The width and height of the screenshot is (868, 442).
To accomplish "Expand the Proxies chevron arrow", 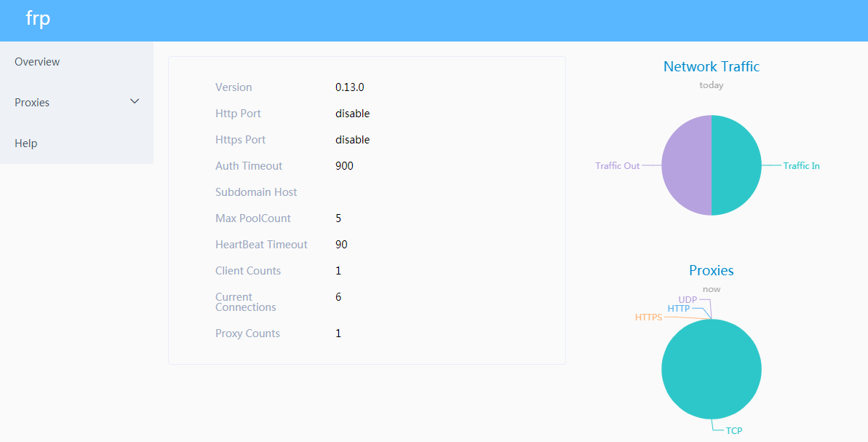I will 135,101.
